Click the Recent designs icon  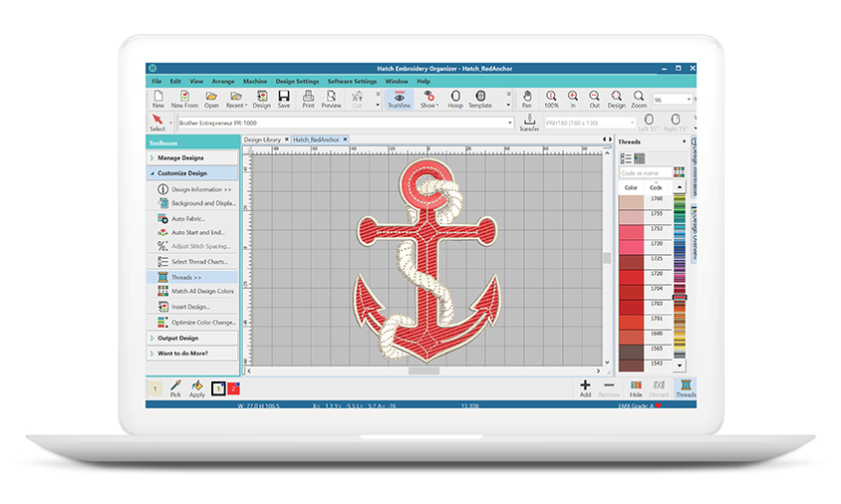[236, 100]
